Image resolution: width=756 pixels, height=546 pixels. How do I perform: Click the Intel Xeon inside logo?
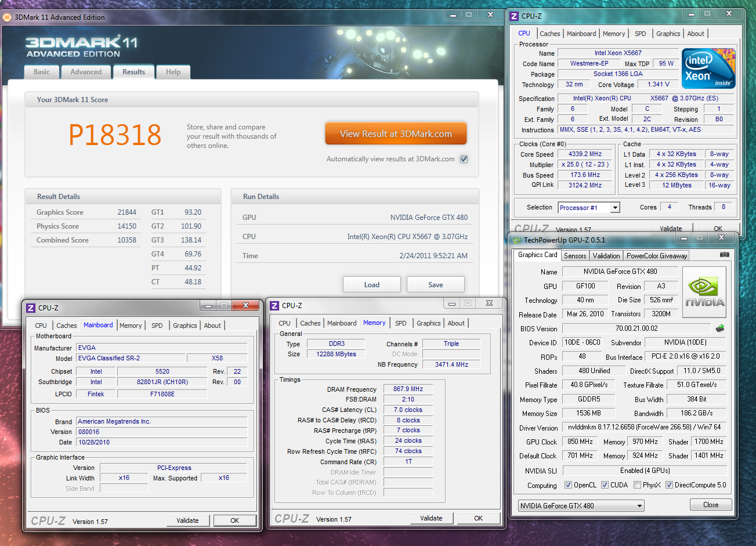pyautogui.click(x=708, y=68)
